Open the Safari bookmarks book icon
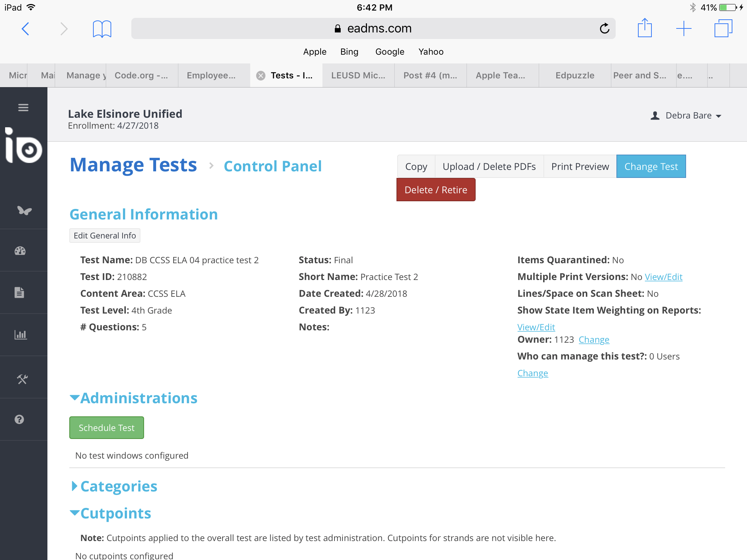 pos(102,29)
